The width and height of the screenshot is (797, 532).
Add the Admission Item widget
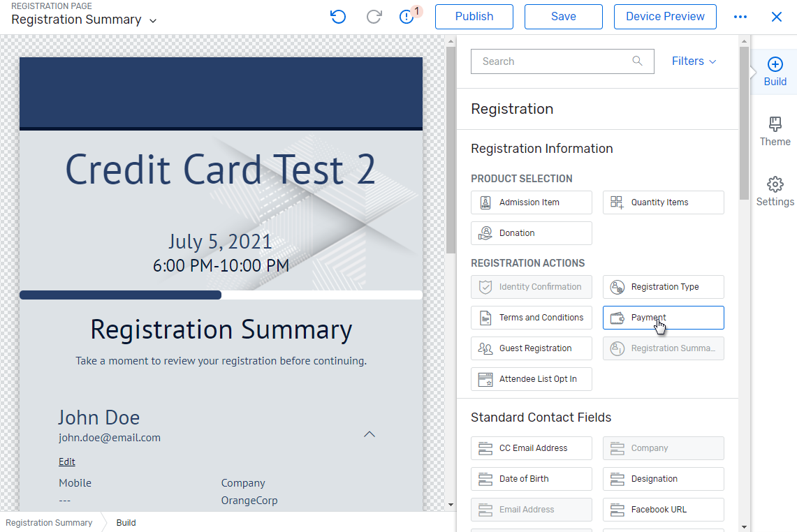531,202
